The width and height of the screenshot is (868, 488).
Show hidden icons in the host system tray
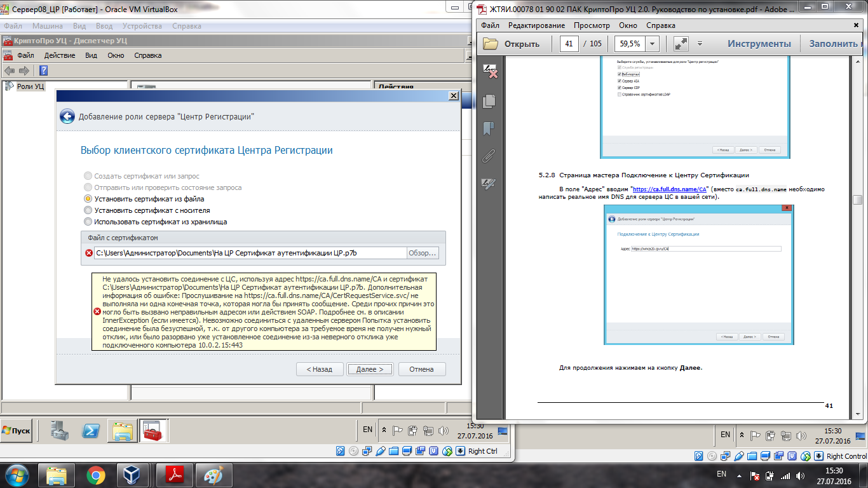click(740, 475)
